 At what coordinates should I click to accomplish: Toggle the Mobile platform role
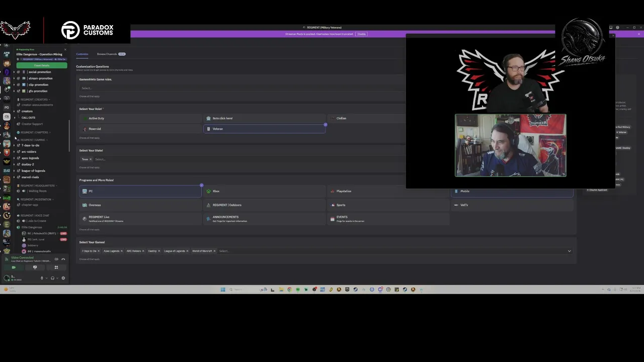[x=512, y=191]
